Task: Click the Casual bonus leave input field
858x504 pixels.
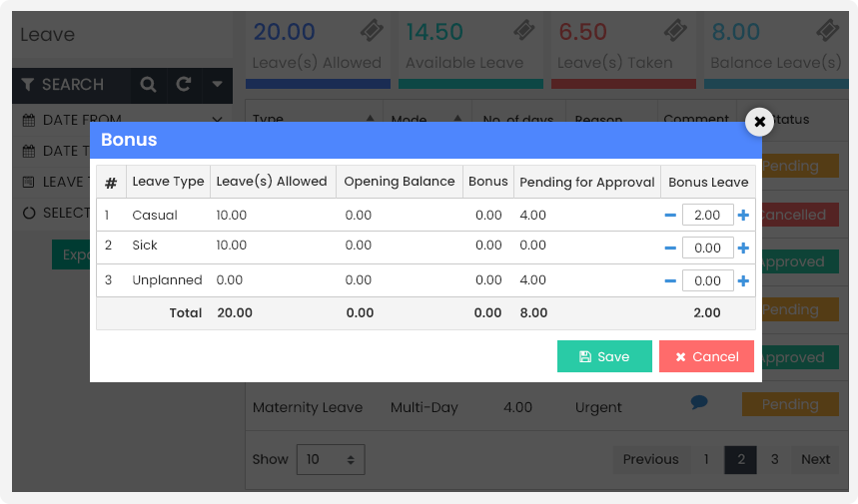Action: 707,215
